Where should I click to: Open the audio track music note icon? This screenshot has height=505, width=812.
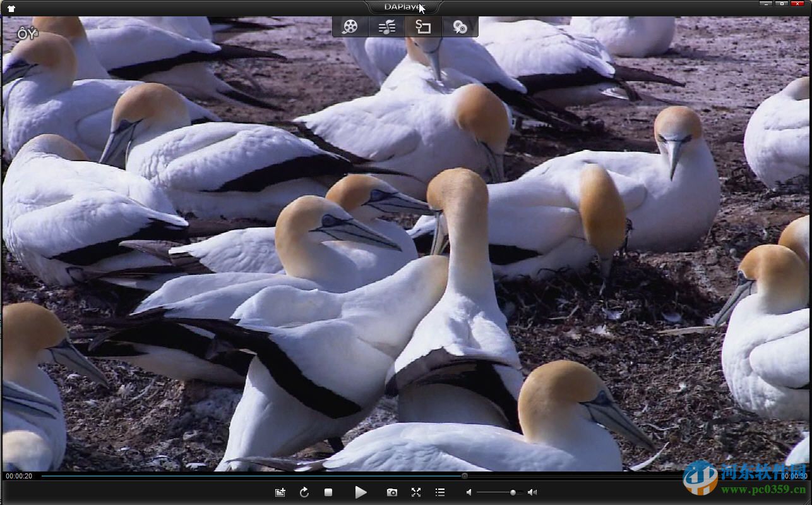[x=387, y=27]
